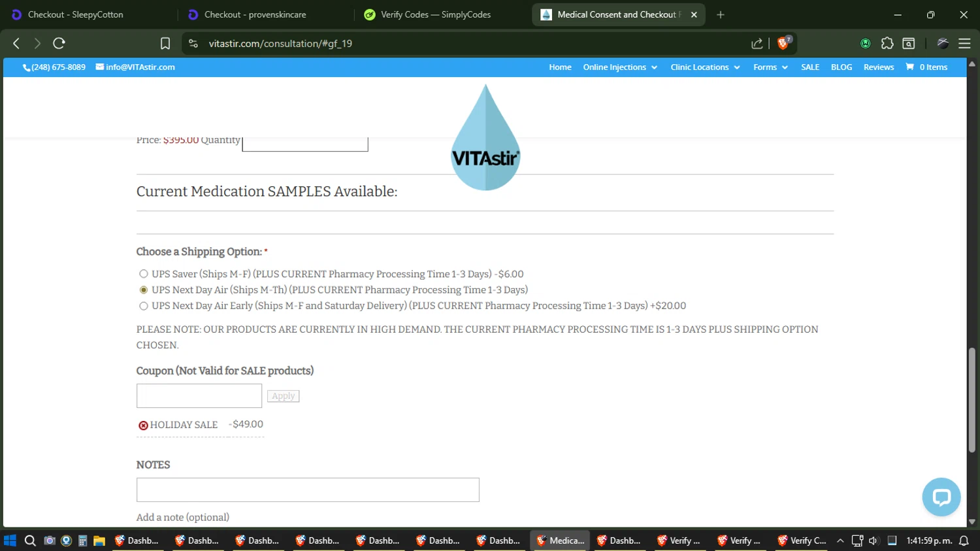Click the green circular extension icon
Image resolution: width=980 pixels, height=551 pixels.
coord(866,43)
